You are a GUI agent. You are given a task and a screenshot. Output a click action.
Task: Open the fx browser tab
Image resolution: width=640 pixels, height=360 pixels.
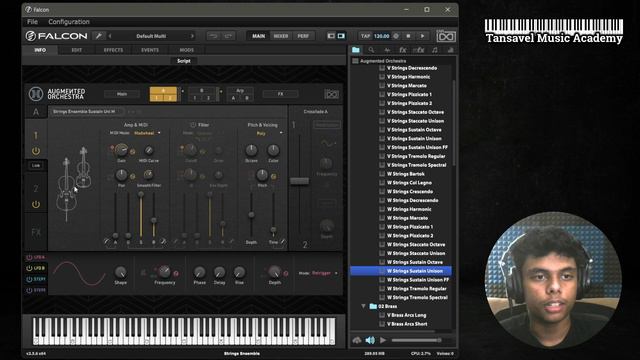click(x=402, y=50)
